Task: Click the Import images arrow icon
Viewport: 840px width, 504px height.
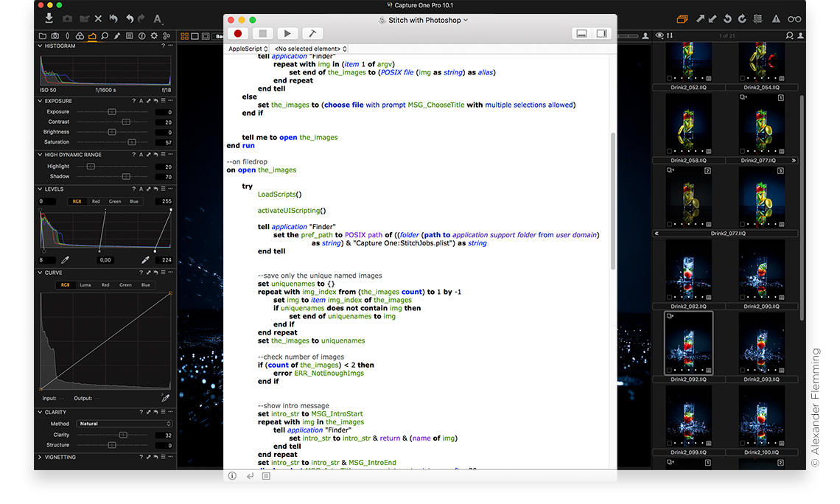Action: 49,18
